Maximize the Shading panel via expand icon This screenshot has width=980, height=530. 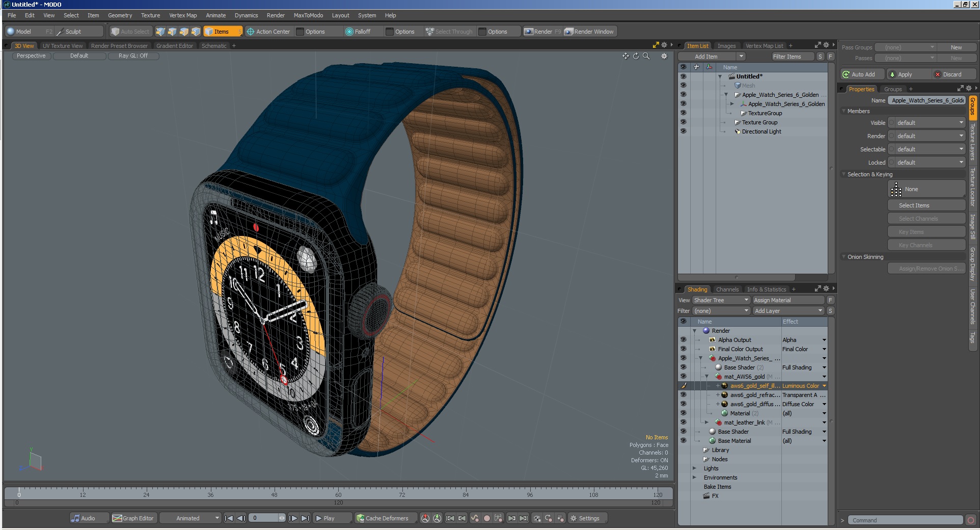818,289
